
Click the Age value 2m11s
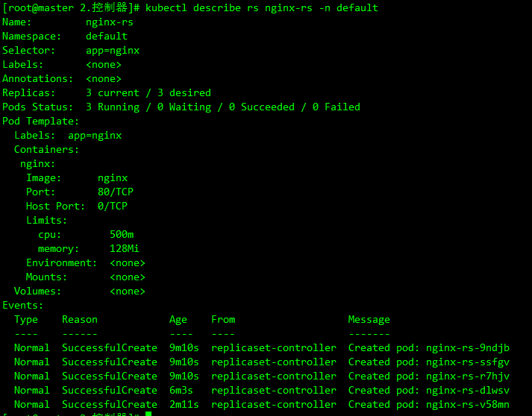click(184, 405)
